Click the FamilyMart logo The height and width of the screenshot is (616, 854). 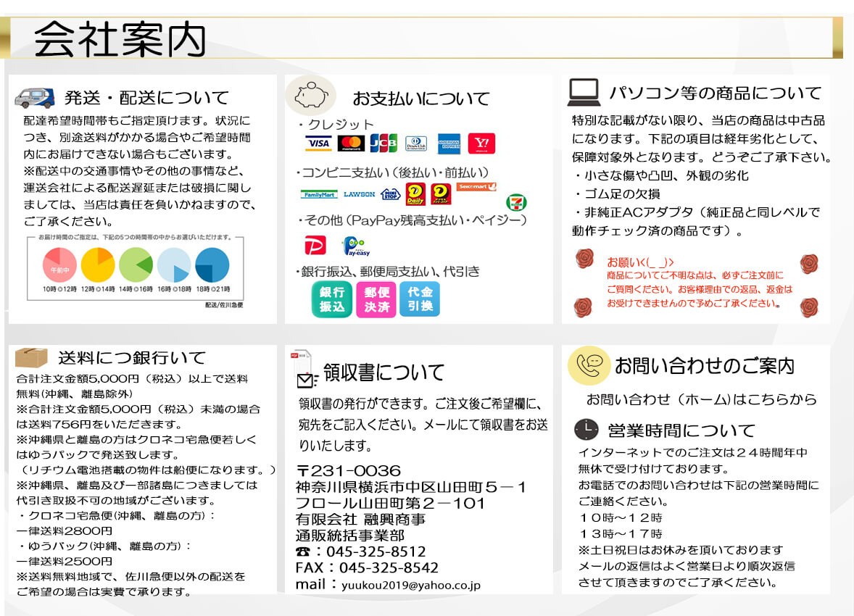pyautogui.click(x=319, y=194)
